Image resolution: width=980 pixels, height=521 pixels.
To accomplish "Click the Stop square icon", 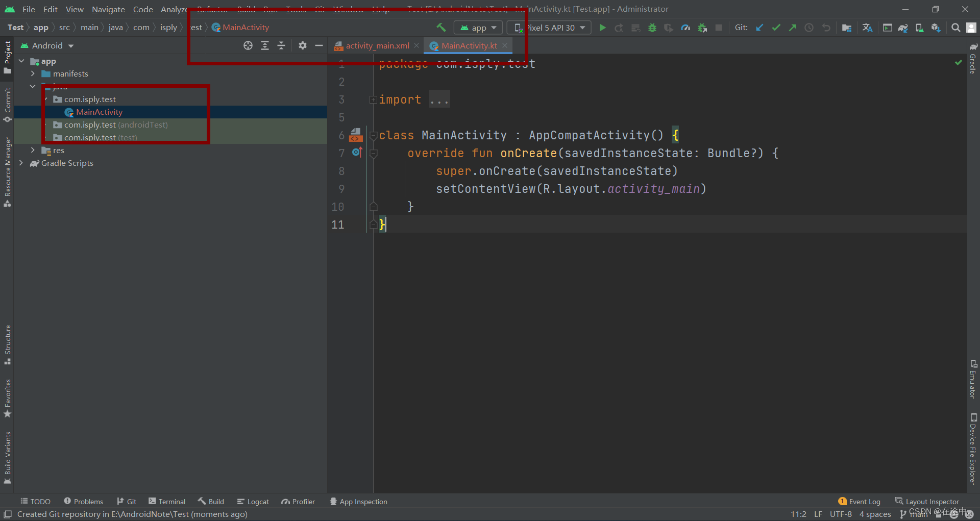I will pos(719,28).
